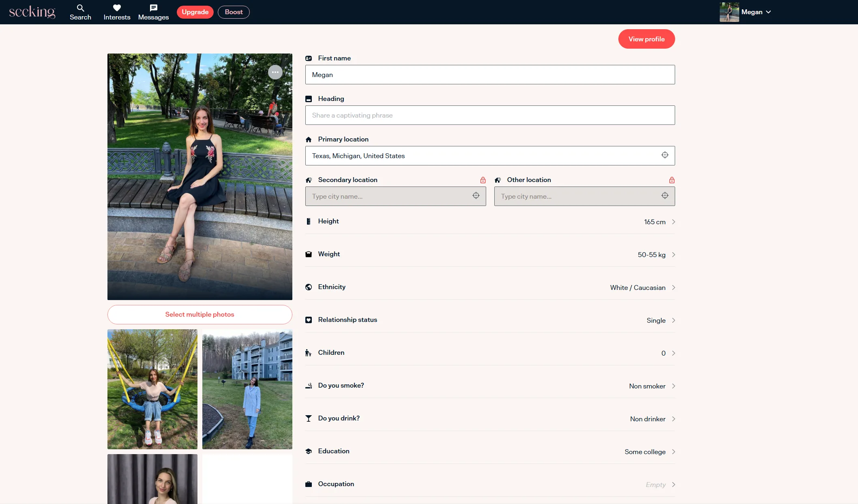Open Megan account dropdown menu

(x=755, y=12)
